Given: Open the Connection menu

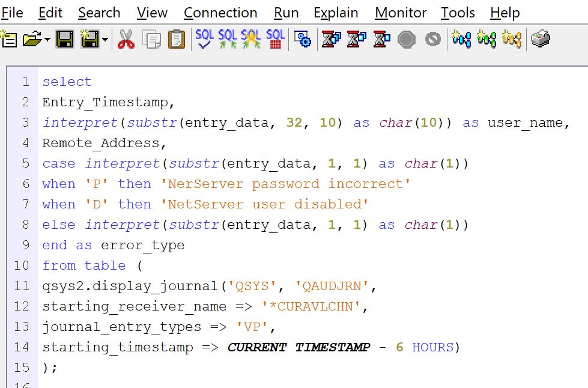Looking at the screenshot, I should [x=220, y=13].
